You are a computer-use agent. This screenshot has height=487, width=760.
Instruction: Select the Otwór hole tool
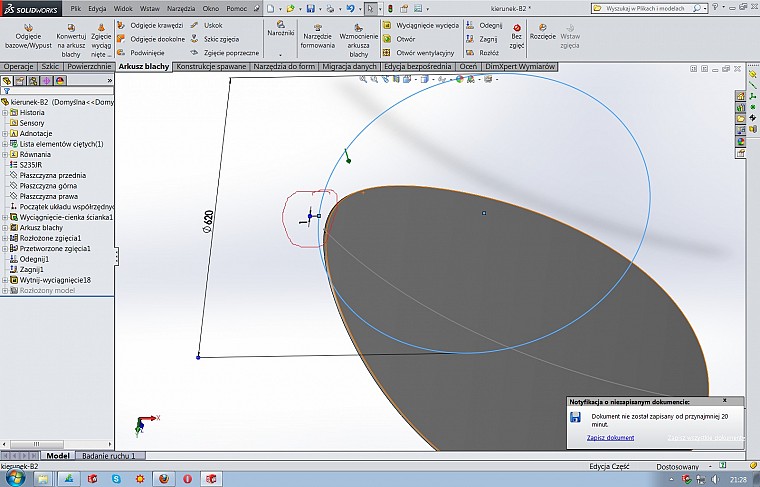(x=399, y=39)
